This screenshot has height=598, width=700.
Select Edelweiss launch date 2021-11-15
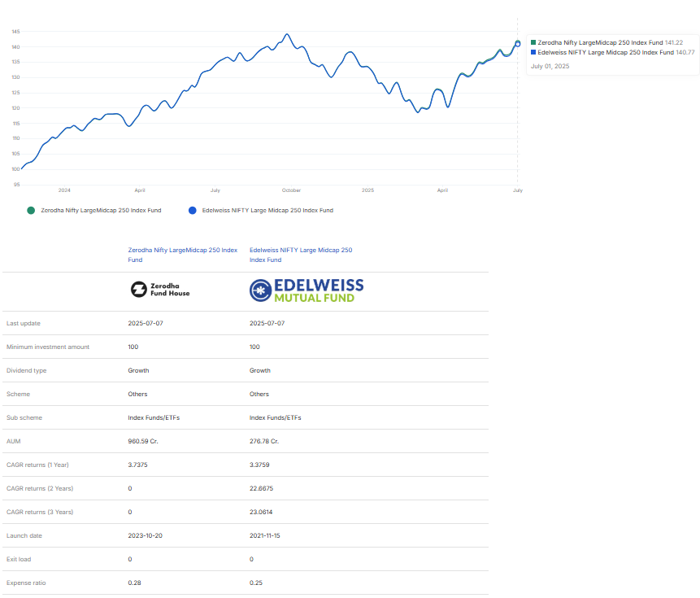[x=265, y=536]
